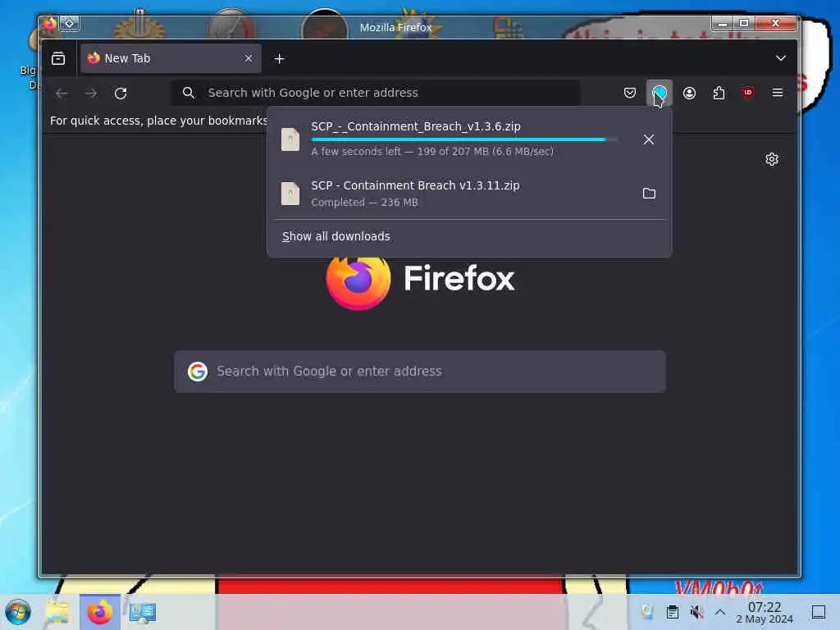Reload the current page
The image size is (840, 630).
[x=121, y=93]
